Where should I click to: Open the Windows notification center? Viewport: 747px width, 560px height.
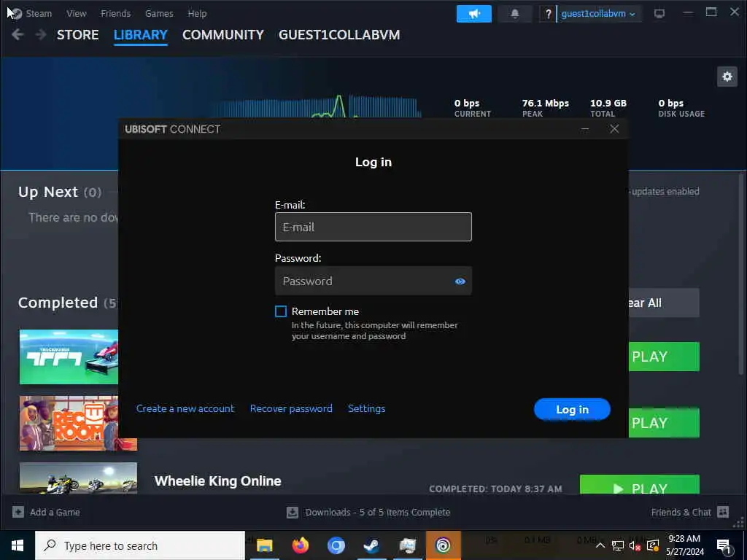coord(723,546)
